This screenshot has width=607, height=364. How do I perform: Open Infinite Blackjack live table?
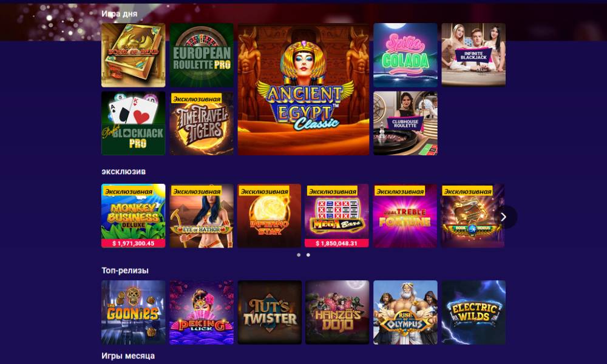point(473,55)
